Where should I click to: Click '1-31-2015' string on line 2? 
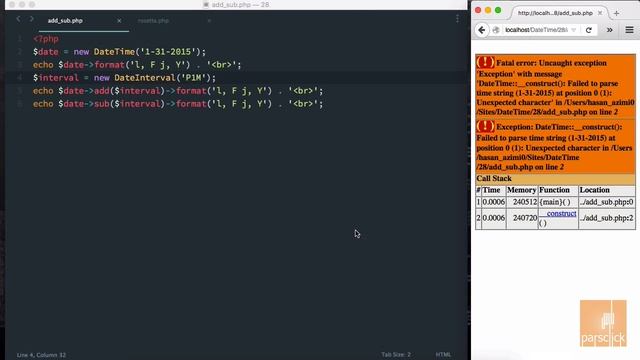click(x=168, y=52)
